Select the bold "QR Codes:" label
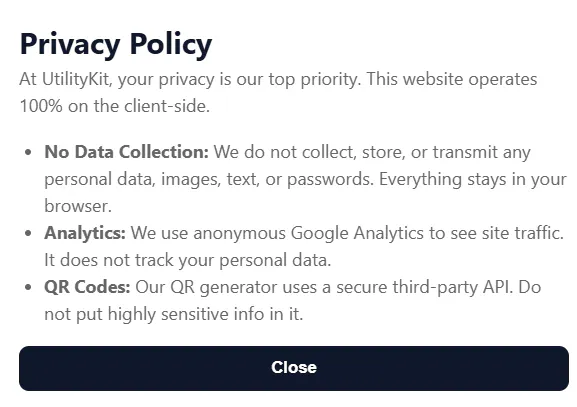The height and width of the screenshot is (407, 577). (x=87, y=287)
